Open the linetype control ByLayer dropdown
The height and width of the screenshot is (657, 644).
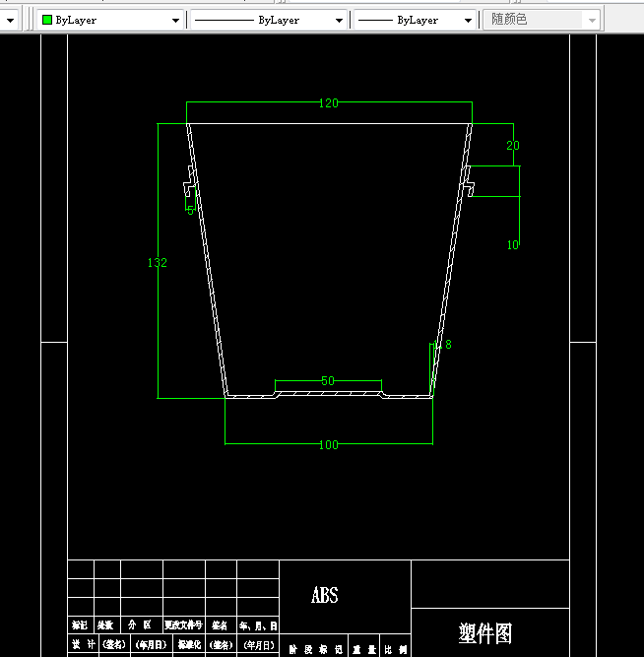pos(269,20)
